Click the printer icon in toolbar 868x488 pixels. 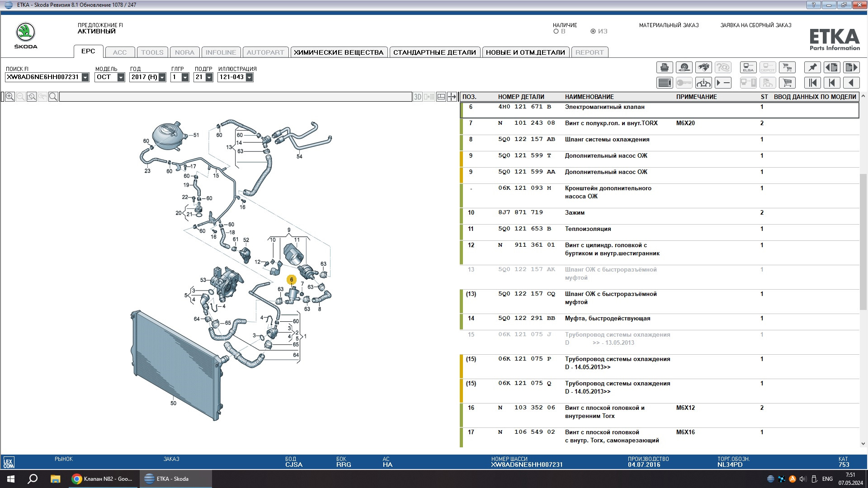(664, 68)
